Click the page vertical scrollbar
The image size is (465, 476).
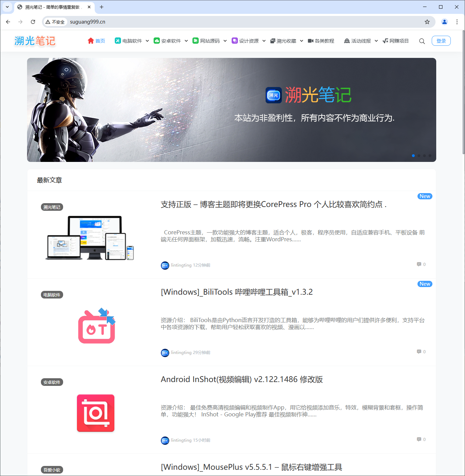pos(463,93)
